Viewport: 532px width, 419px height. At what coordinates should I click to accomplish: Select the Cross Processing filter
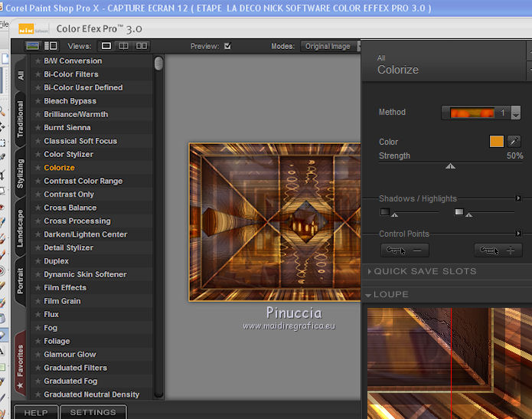77,221
